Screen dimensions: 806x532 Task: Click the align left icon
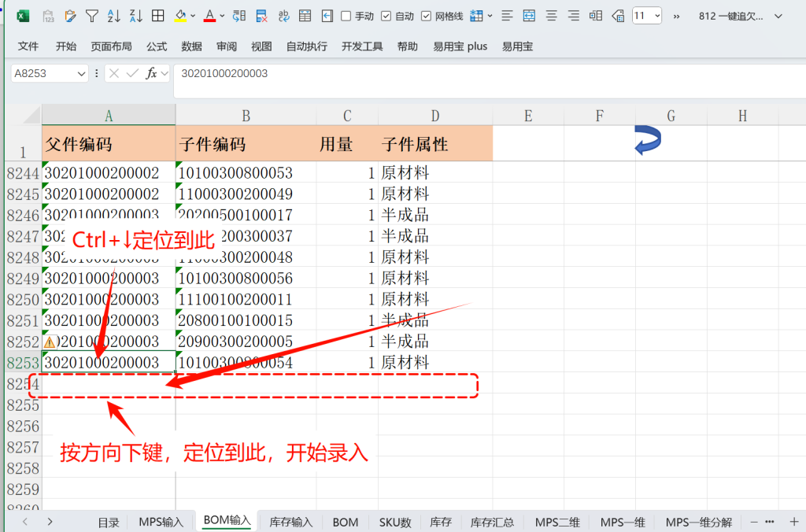507,17
